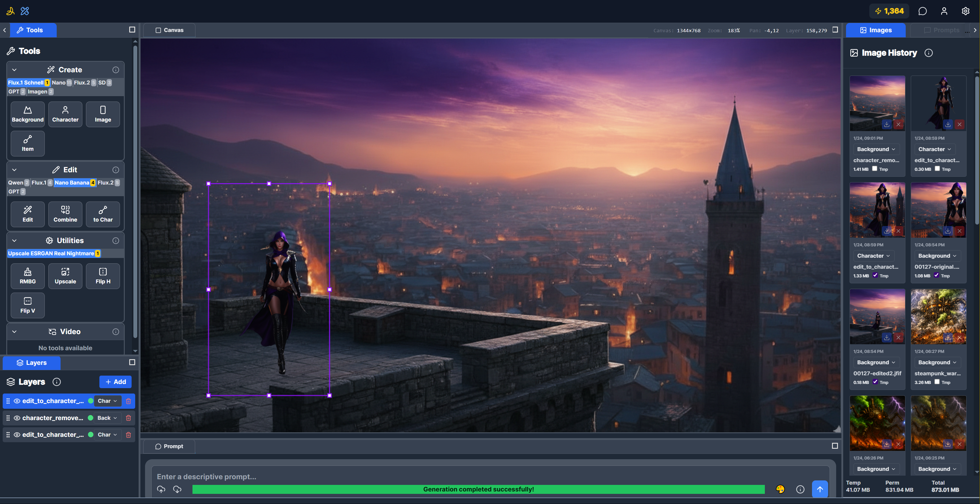Select the Background creation tool
Image resolution: width=980 pixels, height=504 pixels.
click(x=27, y=114)
